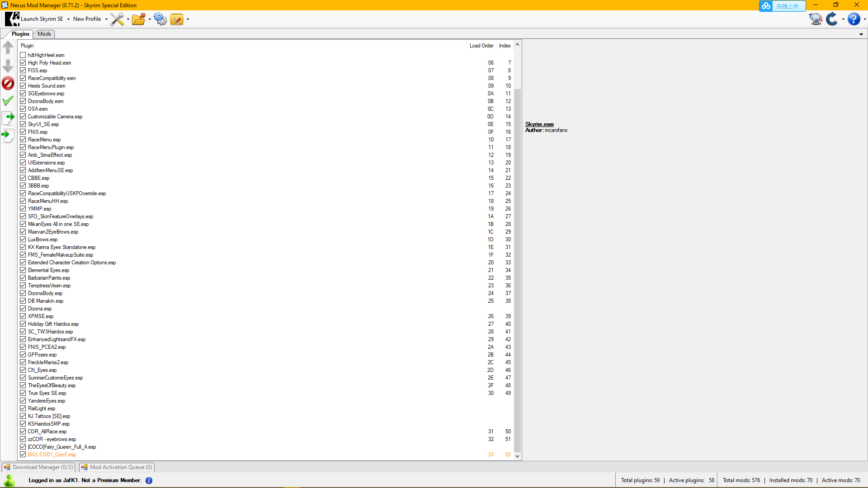Select Extended Character Creation Options.esp row
The height and width of the screenshot is (488, 868).
click(x=266, y=263)
